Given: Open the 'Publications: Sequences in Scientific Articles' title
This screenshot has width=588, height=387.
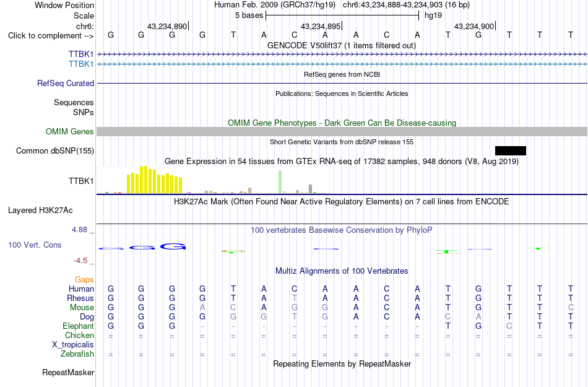Looking at the screenshot, I should (342, 93).
